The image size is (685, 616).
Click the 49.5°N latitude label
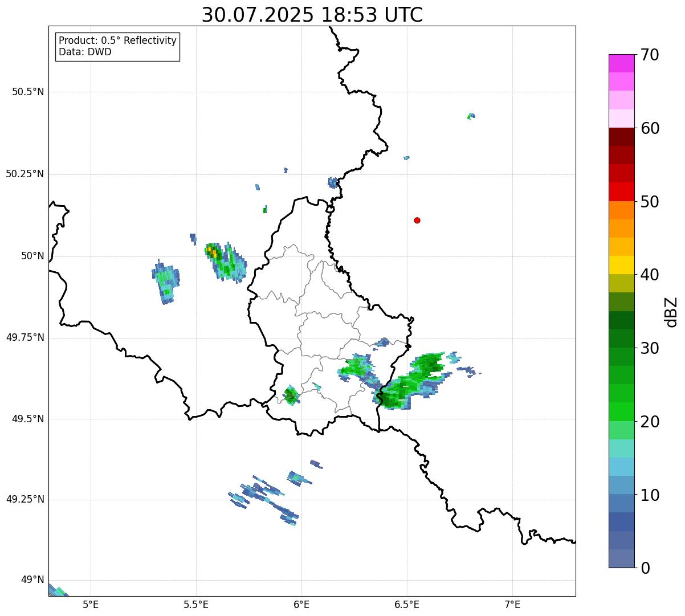pos(28,419)
